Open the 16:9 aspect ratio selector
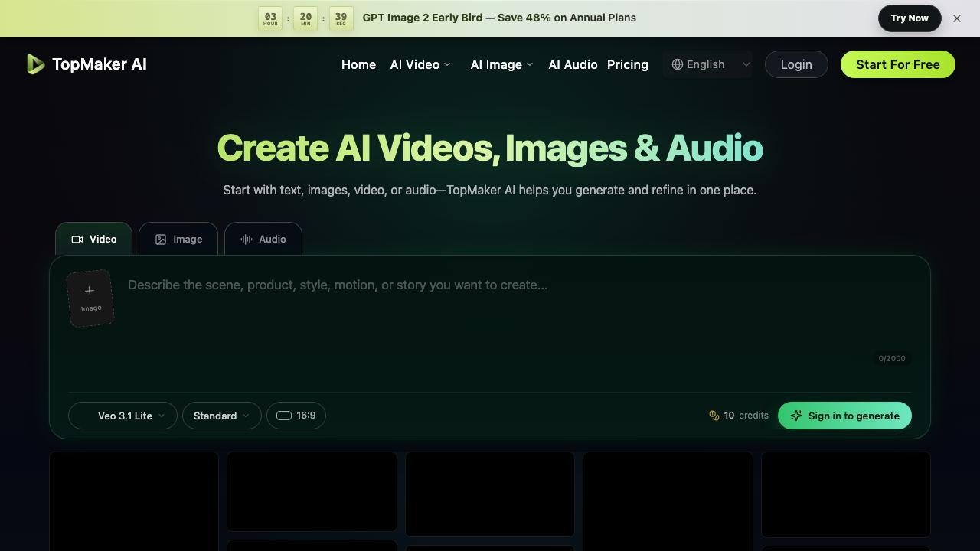The height and width of the screenshot is (551, 980). coord(296,416)
